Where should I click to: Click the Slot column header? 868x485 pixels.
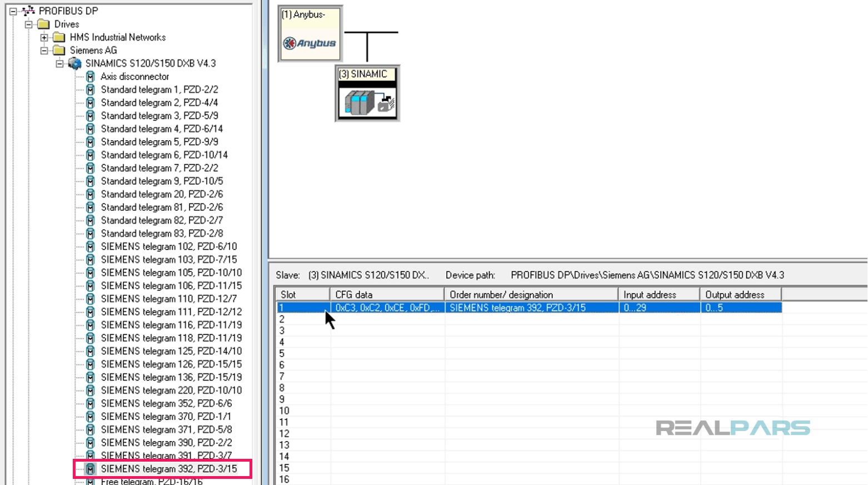tap(303, 294)
